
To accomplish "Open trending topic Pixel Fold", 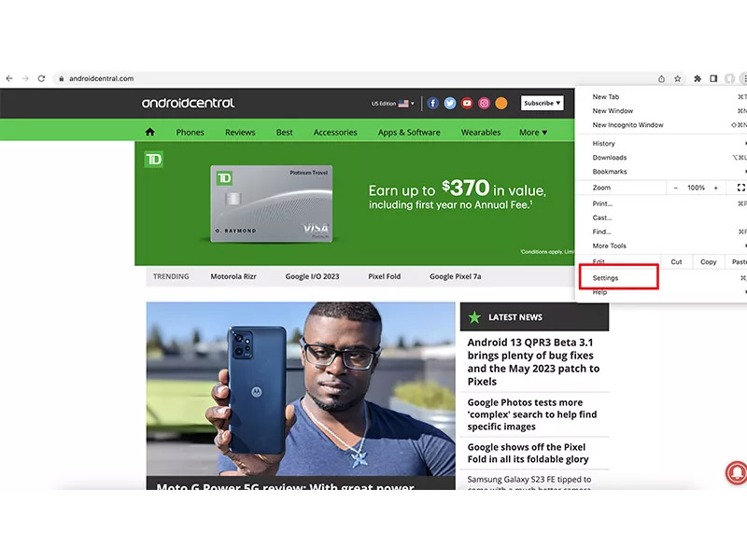I will 384,276.
